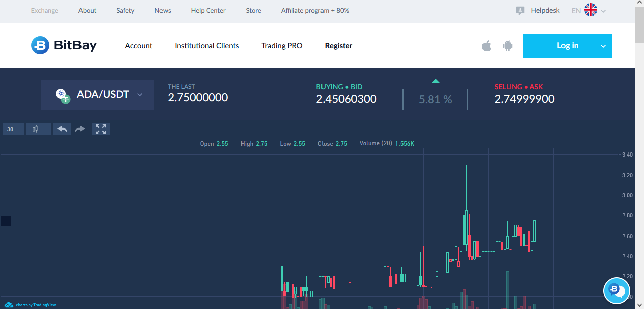
Task: Open the Android app icon
Action: tap(507, 46)
